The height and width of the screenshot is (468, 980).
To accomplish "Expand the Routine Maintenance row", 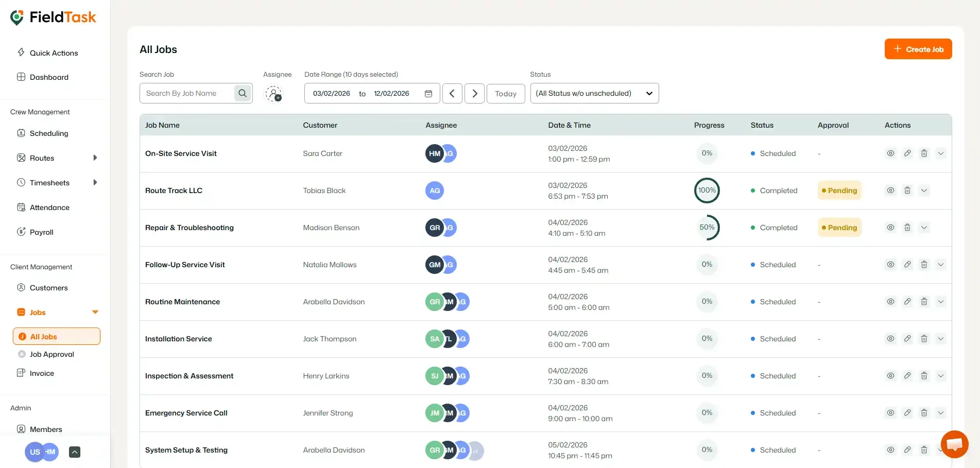I will [941, 302].
